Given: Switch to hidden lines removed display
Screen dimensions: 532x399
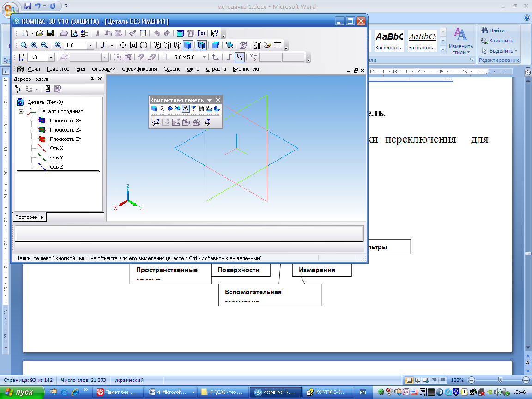Looking at the screenshot, I should pos(167,45).
